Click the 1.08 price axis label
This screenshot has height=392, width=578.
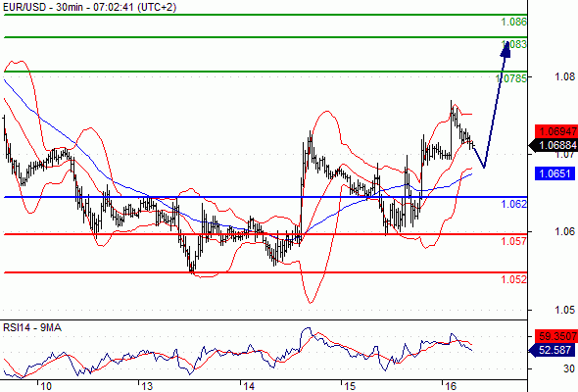pos(564,76)
